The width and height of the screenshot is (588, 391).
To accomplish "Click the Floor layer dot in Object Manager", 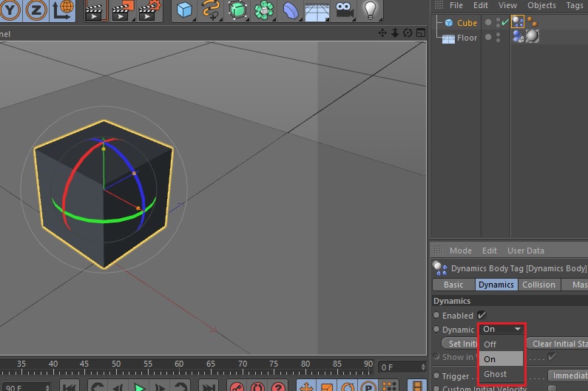I will click(x=488, y=37).
